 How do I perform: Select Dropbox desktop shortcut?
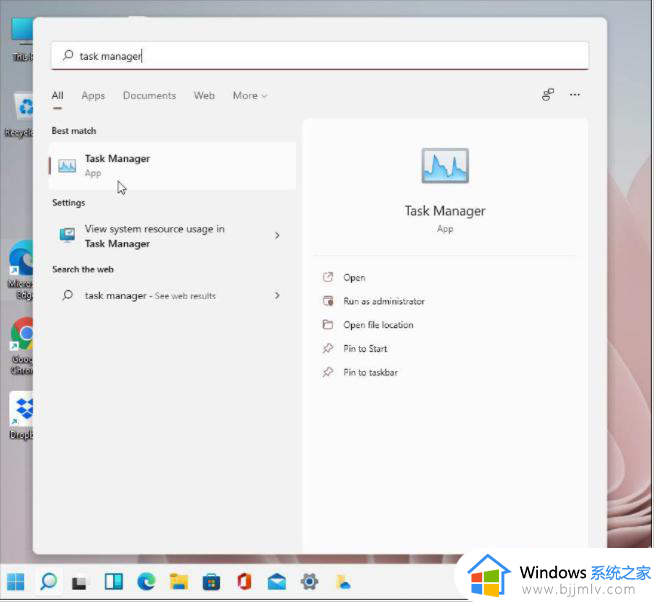click(21, 415)
